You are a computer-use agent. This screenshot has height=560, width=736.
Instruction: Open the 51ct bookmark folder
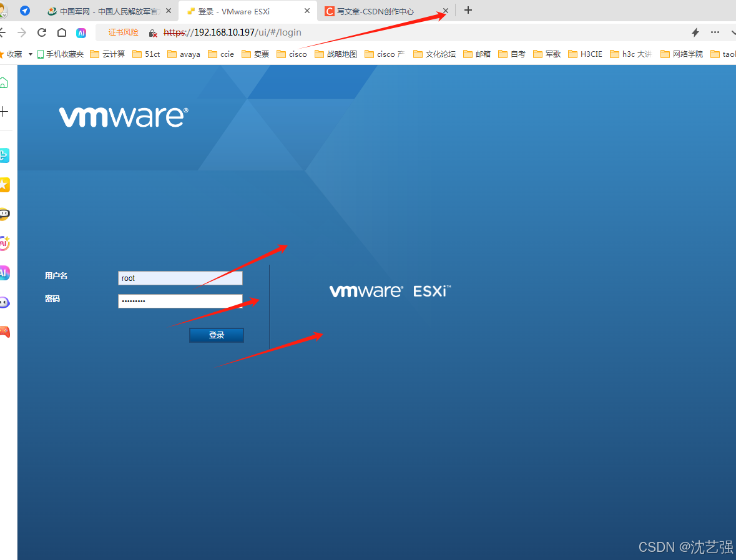pyautogui.click(x=146, y=54)
